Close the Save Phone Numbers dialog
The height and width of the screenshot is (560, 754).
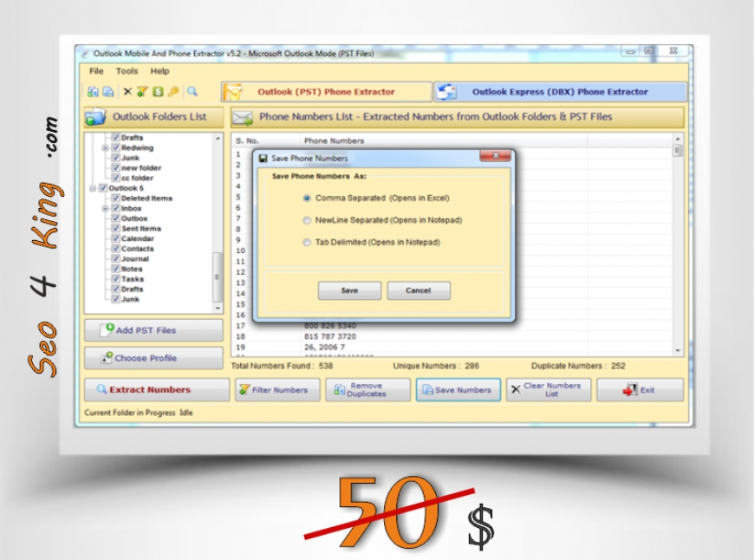(x=495, y=156)
